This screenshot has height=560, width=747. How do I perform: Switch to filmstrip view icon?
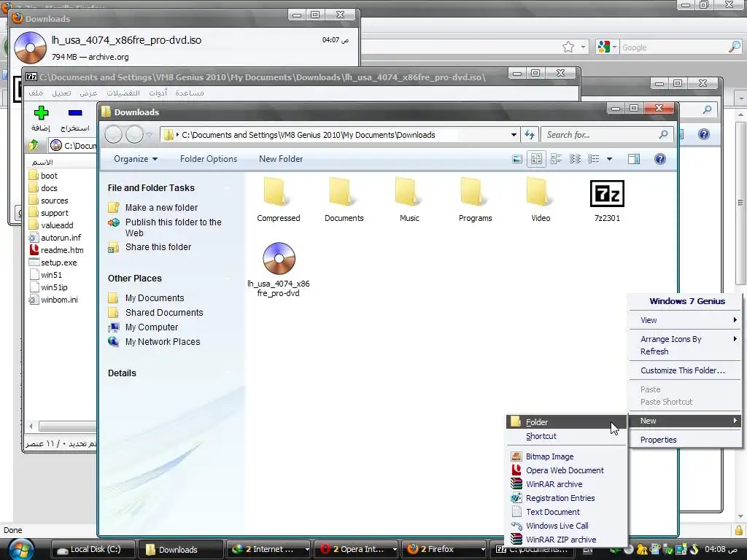point(517,159)
